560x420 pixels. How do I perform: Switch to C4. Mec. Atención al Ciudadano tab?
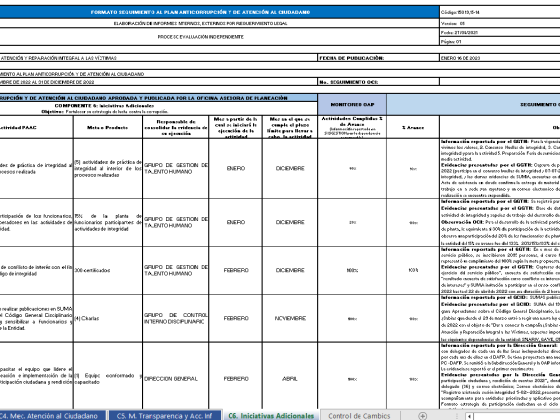coord(52,416)
